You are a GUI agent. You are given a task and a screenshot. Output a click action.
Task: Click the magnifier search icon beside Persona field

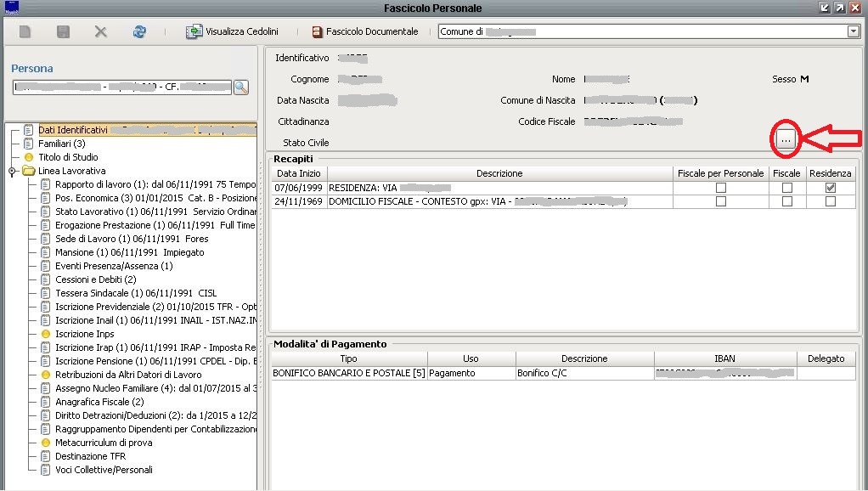pyautogui.click(x=240, y=87)
